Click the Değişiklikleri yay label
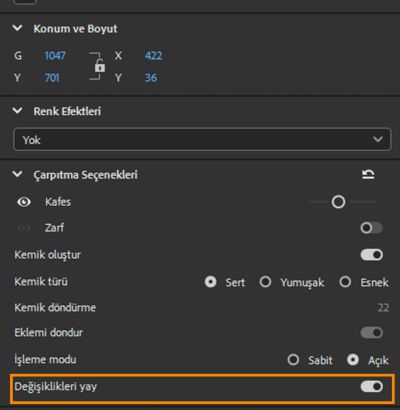Screen dimensions: 400x410 (x=56, y=387)
